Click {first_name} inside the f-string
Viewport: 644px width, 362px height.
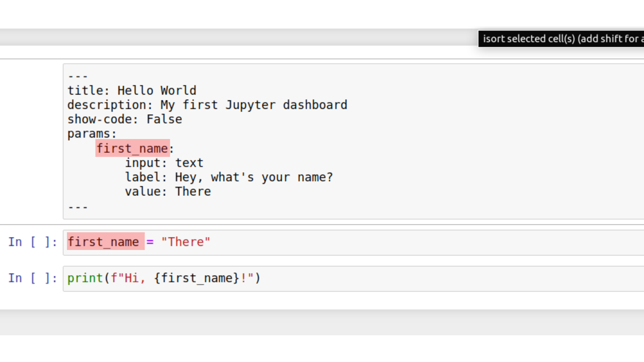196,278
